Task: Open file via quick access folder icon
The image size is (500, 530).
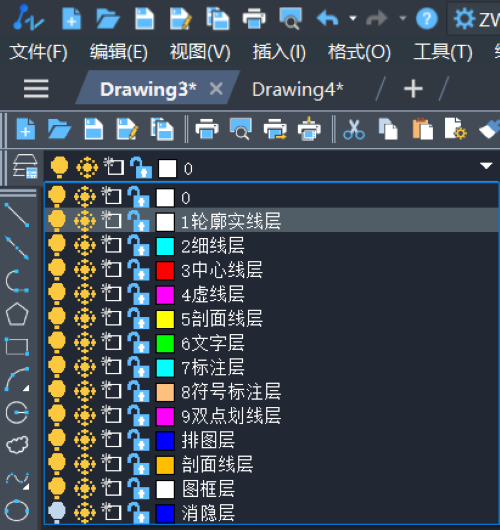Action: click(x=108, y=19)
